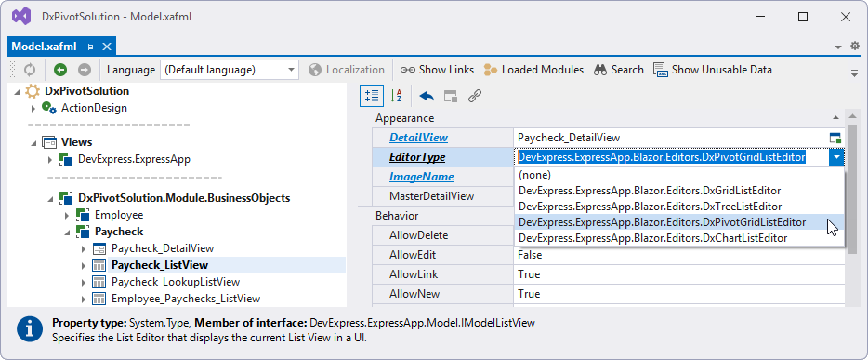The width and height of the screenshot is (868, 360).
Task: Toggle Show Links in the toolbar
Action: point(438,70)
